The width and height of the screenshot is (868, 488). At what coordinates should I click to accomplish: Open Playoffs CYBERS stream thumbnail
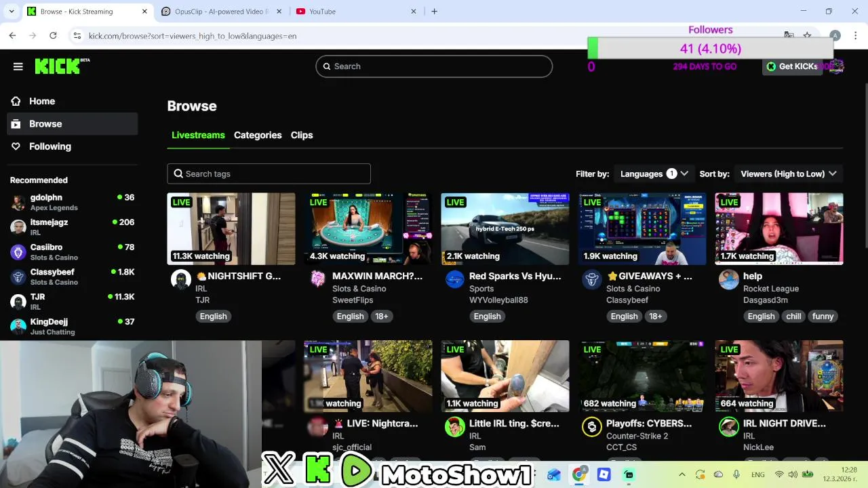[x=642, y=376]
